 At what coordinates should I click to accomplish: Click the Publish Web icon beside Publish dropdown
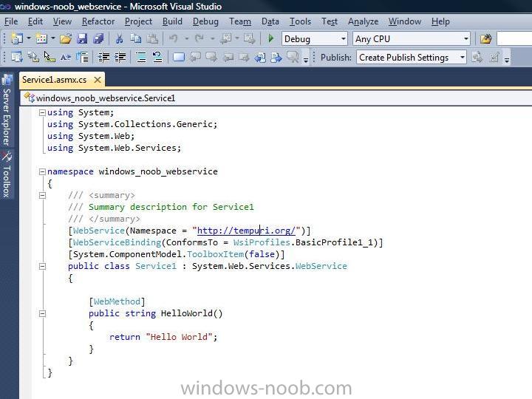point(477,58)
